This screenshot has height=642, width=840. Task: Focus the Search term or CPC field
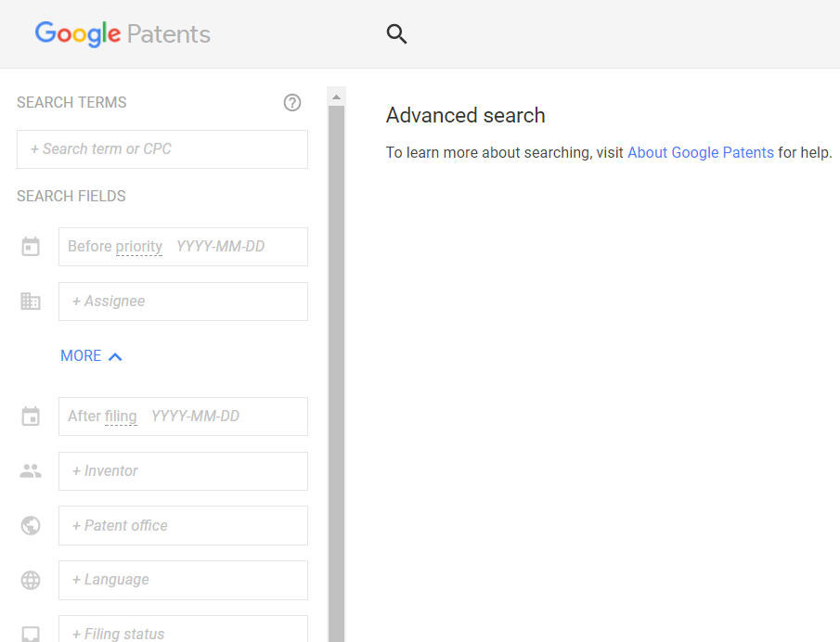(x=162, y=149)
